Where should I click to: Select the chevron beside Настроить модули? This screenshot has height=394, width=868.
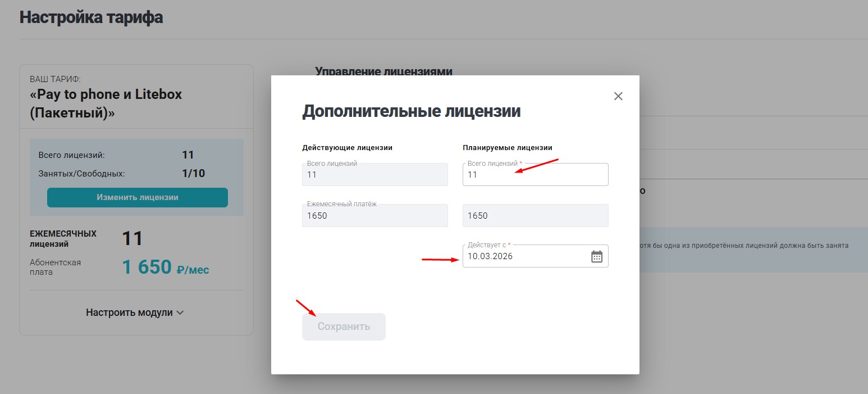pos(180,312)
